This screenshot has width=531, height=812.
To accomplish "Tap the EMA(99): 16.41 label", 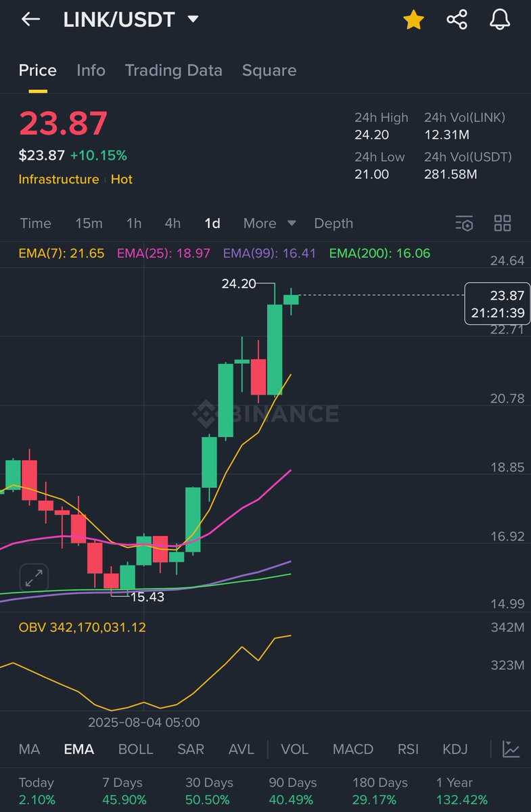I will point(269,254).
